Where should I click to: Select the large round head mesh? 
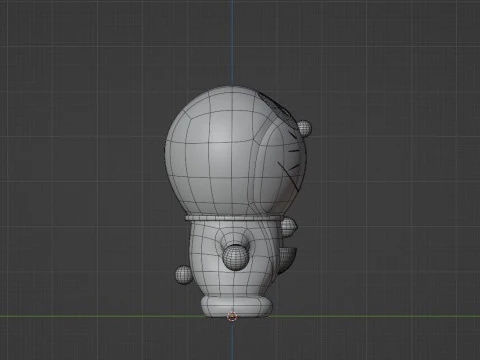point(235,151)
